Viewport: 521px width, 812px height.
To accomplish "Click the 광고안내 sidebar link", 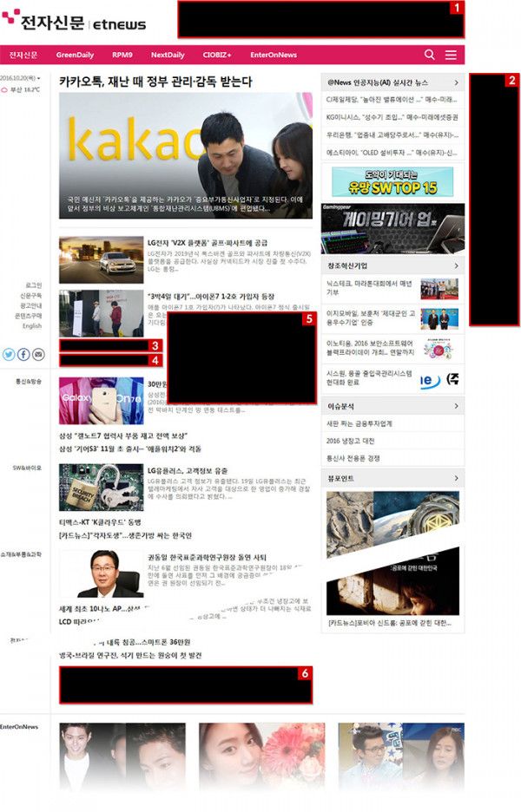I will (31, 305).
